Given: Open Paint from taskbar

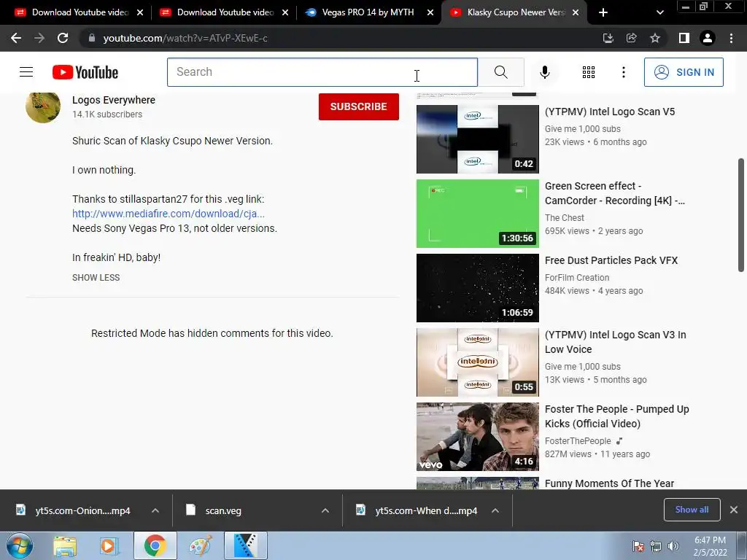Looking at the screenshot, I should (x=200, y=546).
